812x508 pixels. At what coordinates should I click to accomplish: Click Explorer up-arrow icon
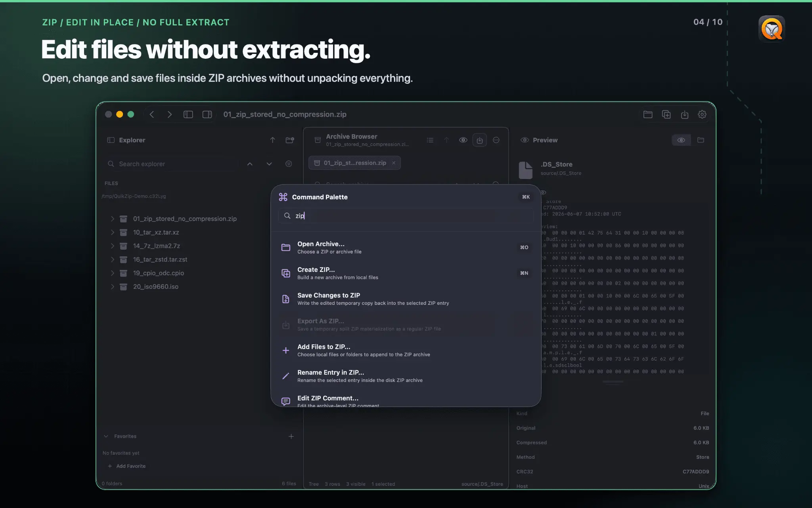click(273, 140)
